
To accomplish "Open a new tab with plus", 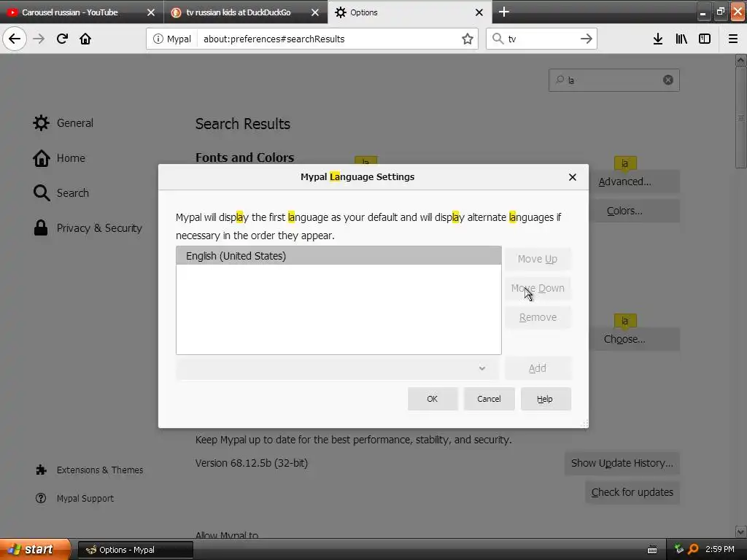I will tap(503, 12).
